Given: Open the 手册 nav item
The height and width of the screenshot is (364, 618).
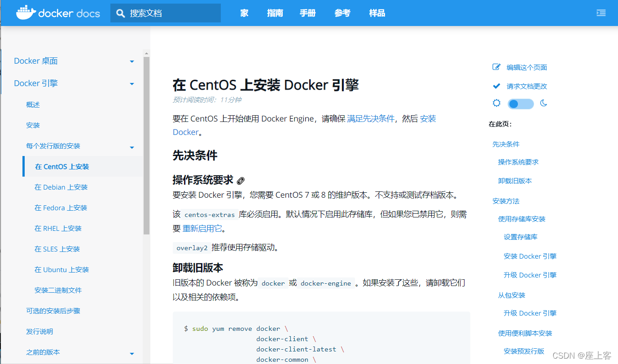Looking at the screenshot, I should point(308,13).
